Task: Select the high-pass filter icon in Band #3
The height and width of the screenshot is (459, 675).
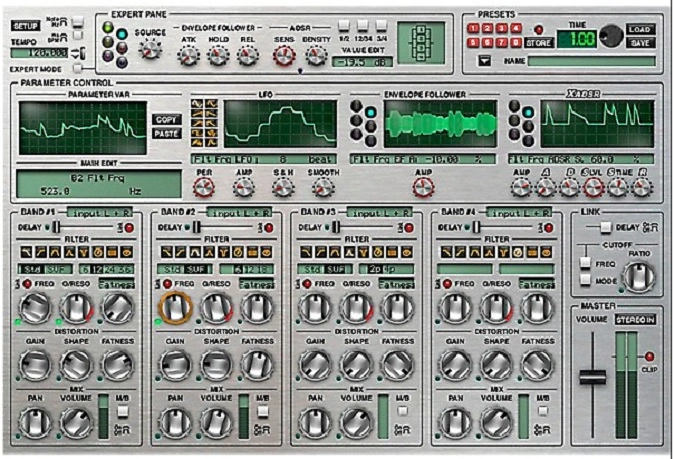Action: pyautogui.click(x=321, y=252)
